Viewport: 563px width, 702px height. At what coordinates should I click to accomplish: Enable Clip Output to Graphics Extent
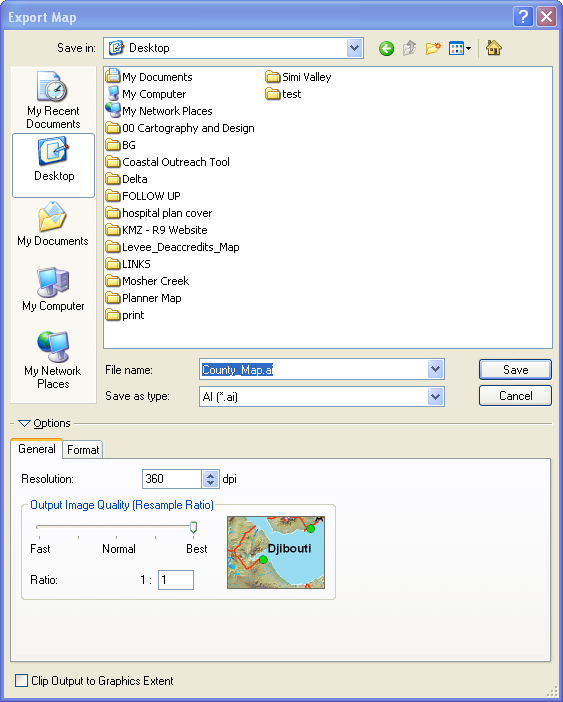(21, 681)
